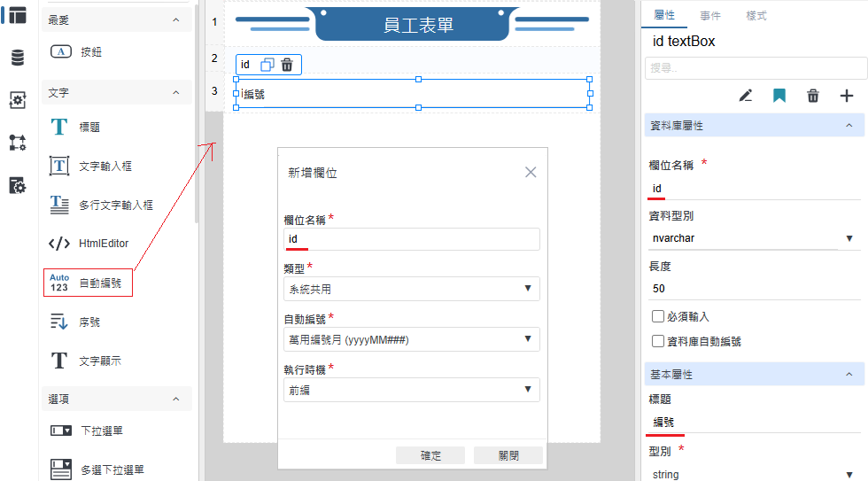
Task: Toggle the 資料庫自動編號 checkbox
Action: 658,341
